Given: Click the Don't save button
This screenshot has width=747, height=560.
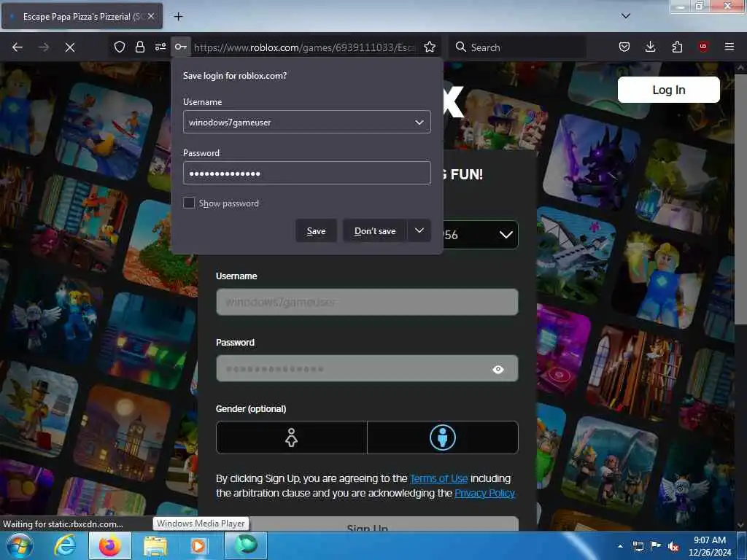Looking at the screenshot, I should [x=375, y=231].
